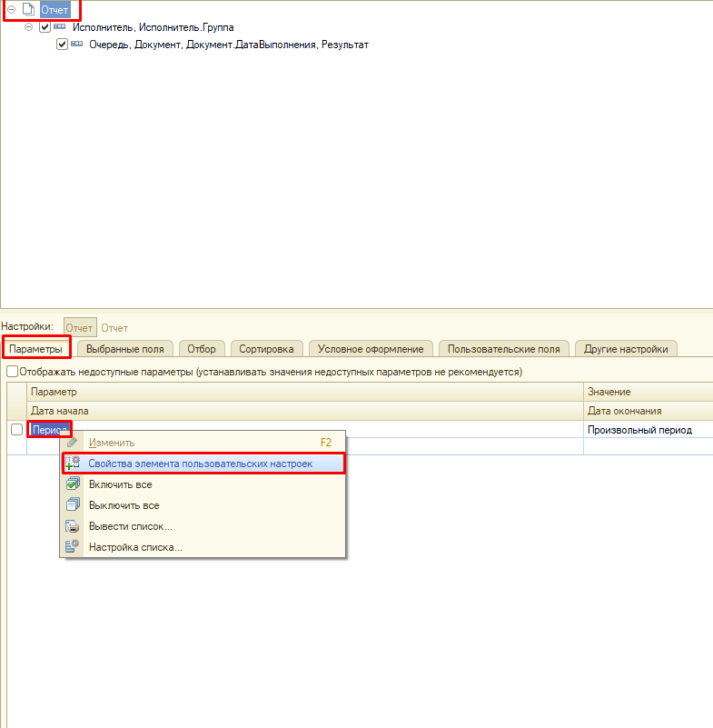The width and height of the screenshot is (713, 728).
Task: Click the Выключить все icon
Action: point(73,504)
